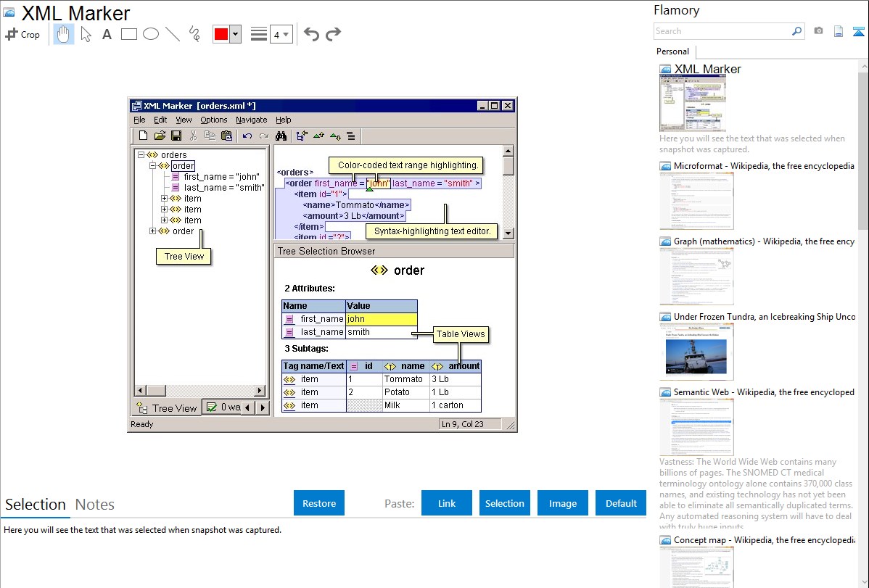
Task: Click the Cut scissors icon in XML Marker
Action: coord(193,136)
